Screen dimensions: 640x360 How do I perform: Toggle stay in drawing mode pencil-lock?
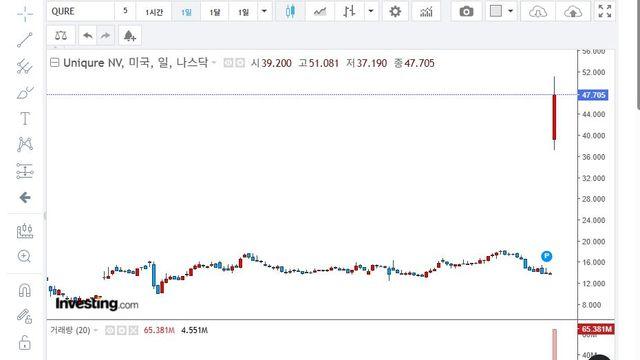24,316
